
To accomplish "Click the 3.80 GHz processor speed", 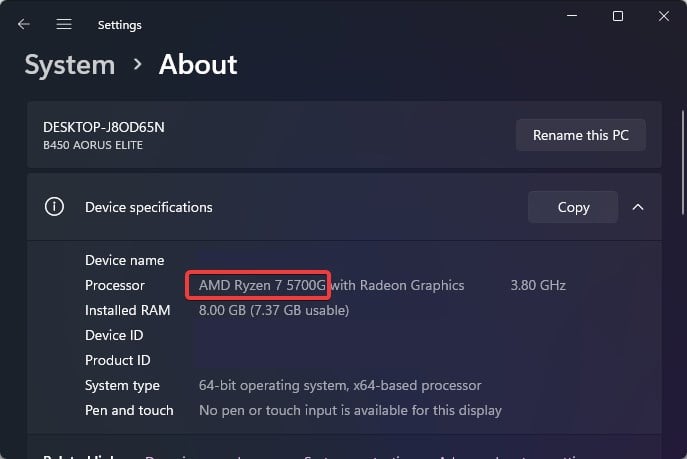I will click(538, 285).
